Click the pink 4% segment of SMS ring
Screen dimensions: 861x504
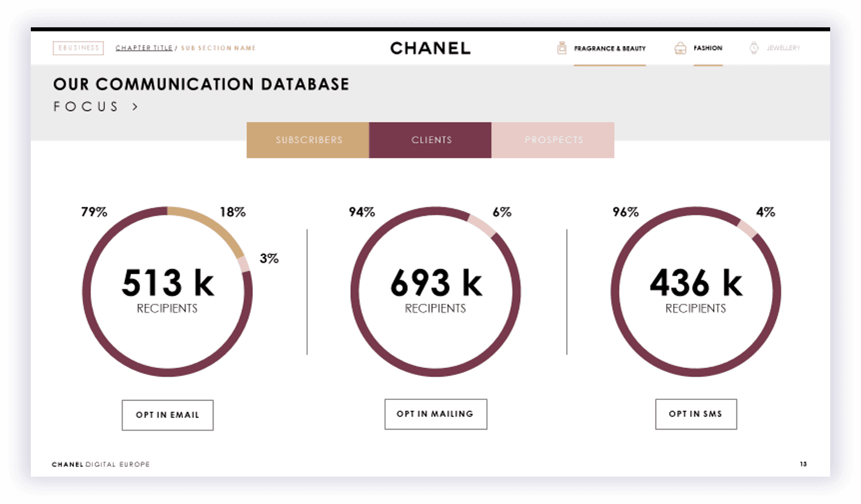[x=748, y=228]
